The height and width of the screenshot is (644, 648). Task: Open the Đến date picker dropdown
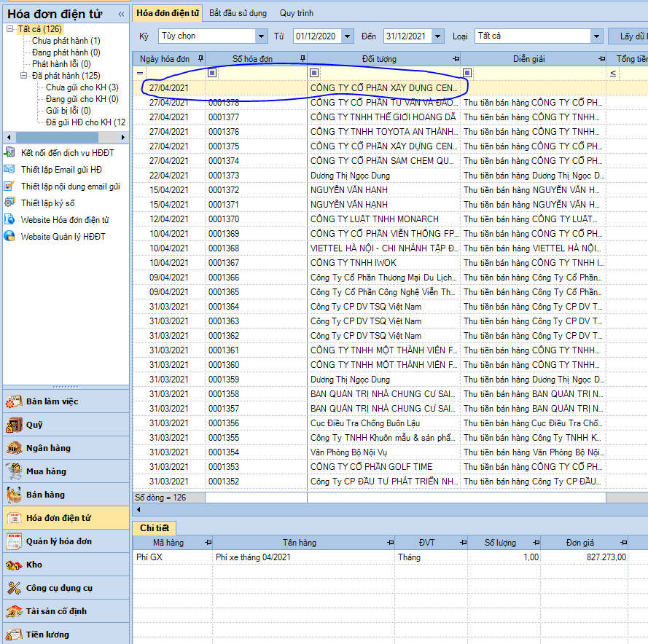click(438, 36)
